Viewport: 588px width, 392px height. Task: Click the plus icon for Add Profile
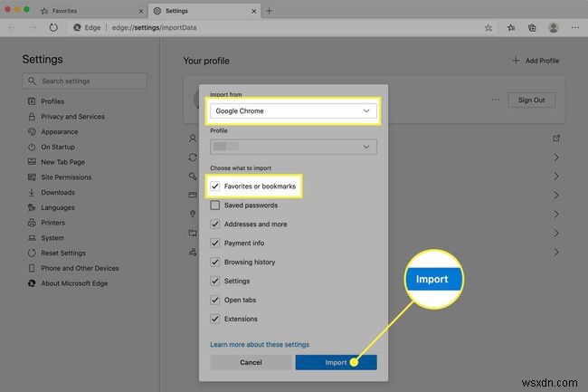tap(516, 61)
